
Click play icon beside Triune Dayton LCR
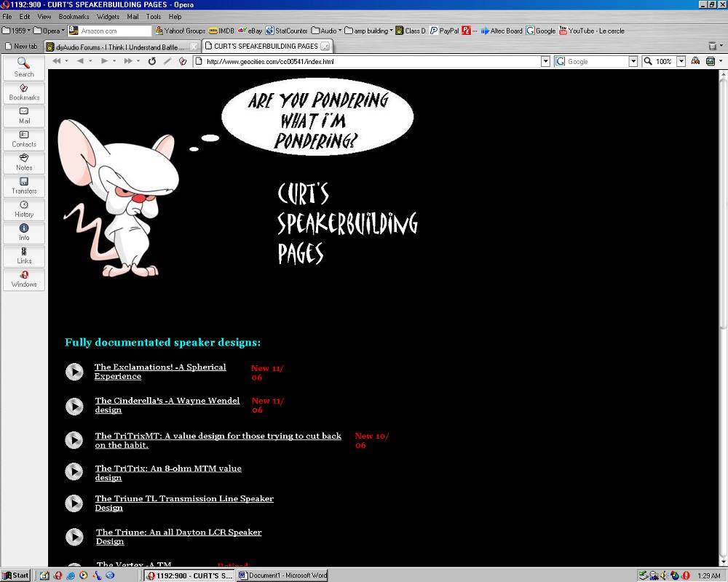tap(74, 536)
